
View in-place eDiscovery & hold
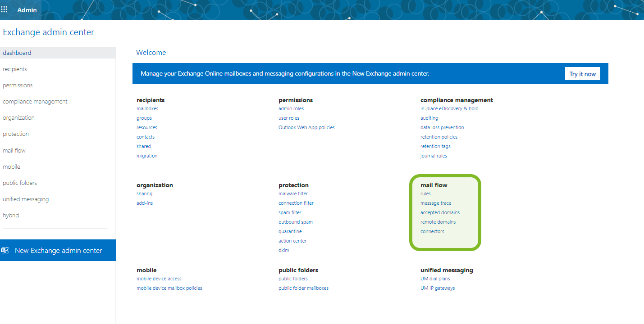point(449,108)
